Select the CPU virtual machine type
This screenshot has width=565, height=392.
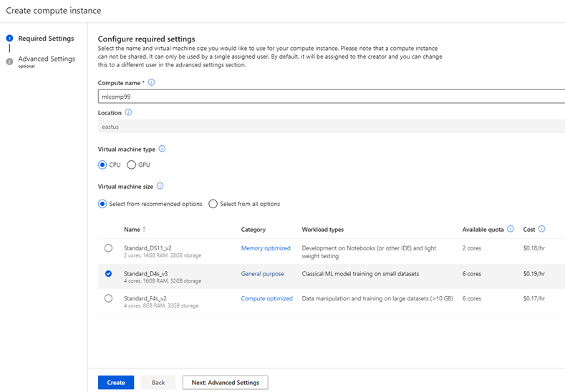pyautogui.click(x=102, y=165)
